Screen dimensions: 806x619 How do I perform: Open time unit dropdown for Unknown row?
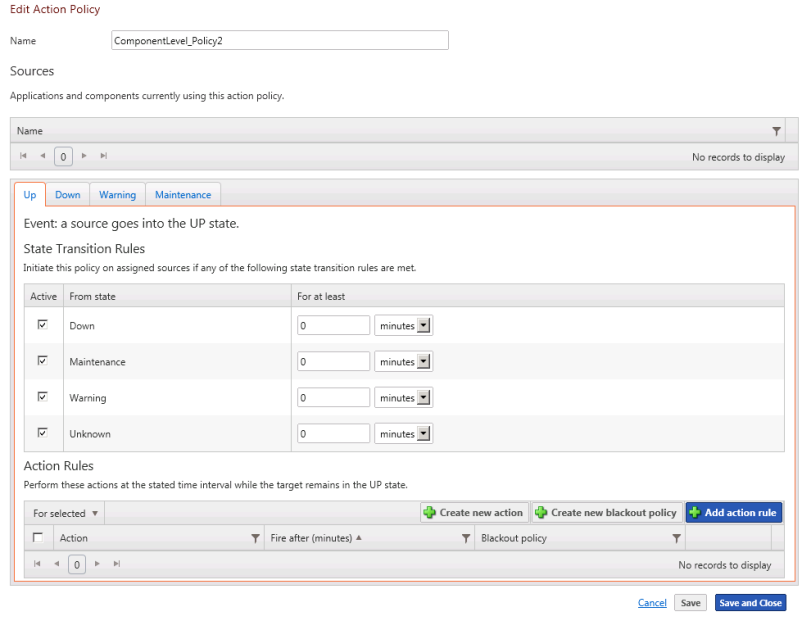click(404, 433)
